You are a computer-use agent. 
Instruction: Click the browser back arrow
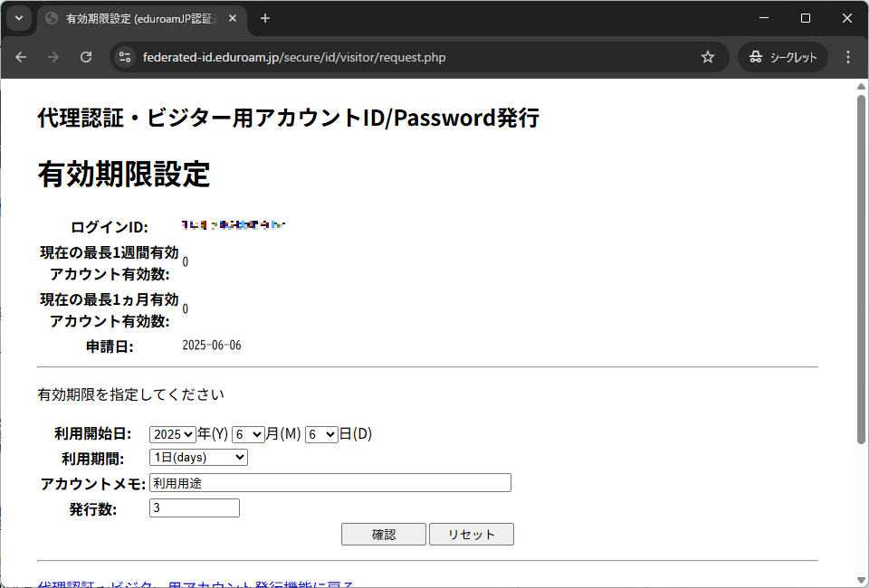click(22, 57)
